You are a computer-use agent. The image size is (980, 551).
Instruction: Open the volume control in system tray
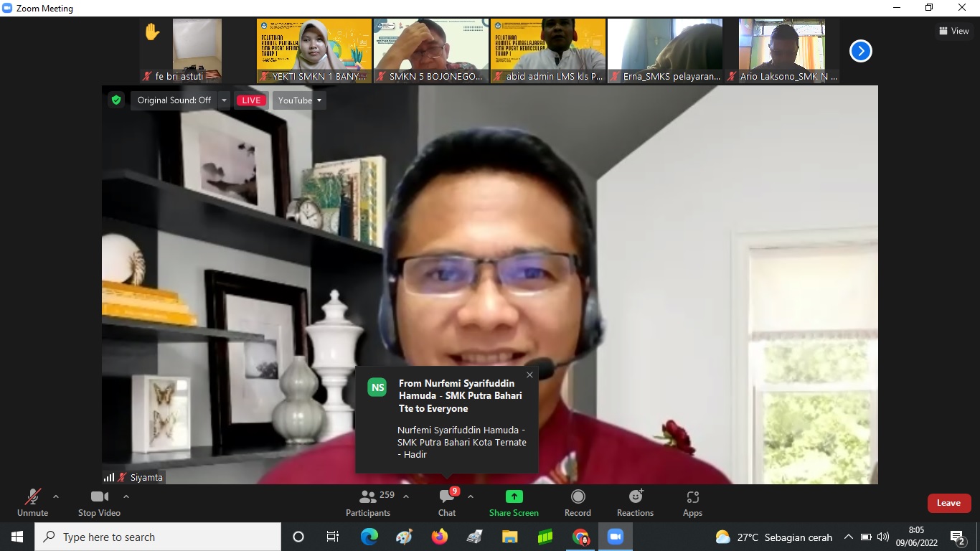(x=882, y=537)
